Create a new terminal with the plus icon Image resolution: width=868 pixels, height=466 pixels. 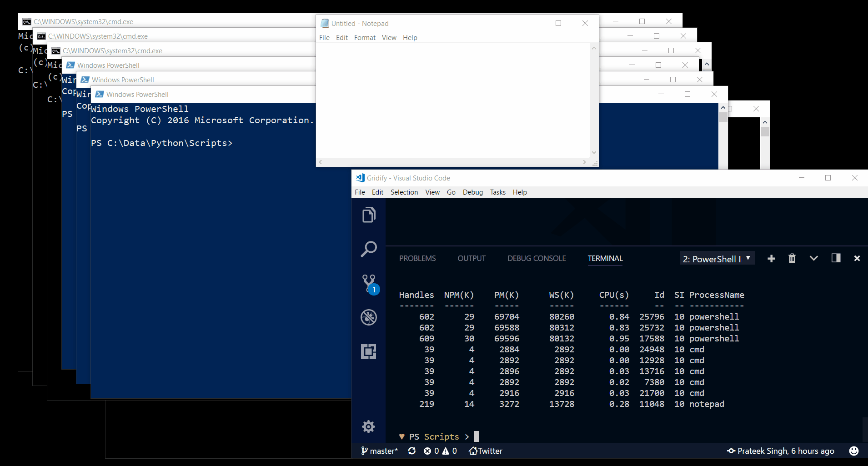[771, 259]
